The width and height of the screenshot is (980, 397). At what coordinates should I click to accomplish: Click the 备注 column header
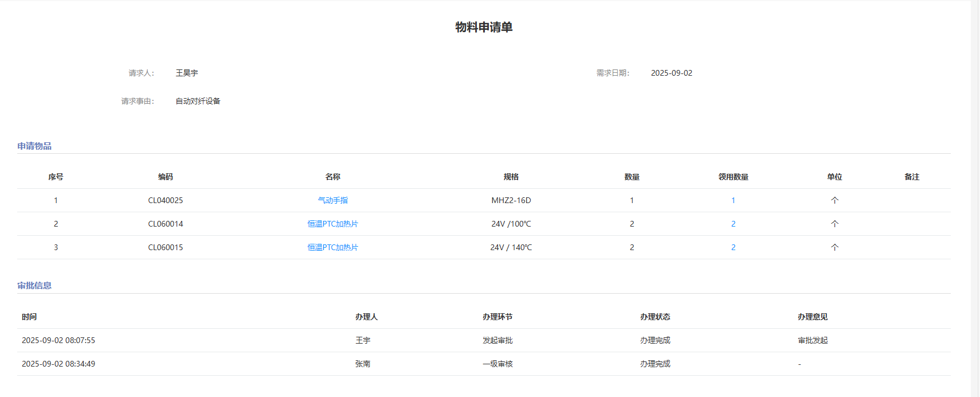coord(911,177)
